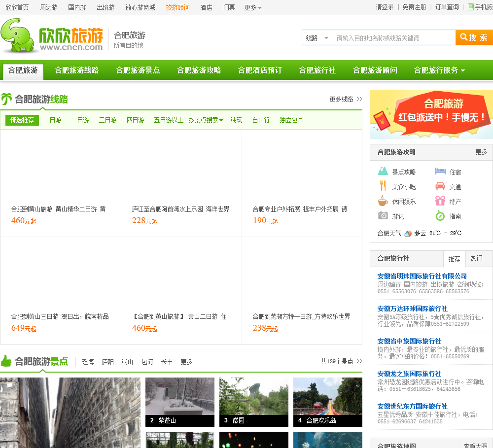Screen dimensions: 493x448
Task: Open 安徽世纪东方国际旅行社 link
Action: point(412,406)
